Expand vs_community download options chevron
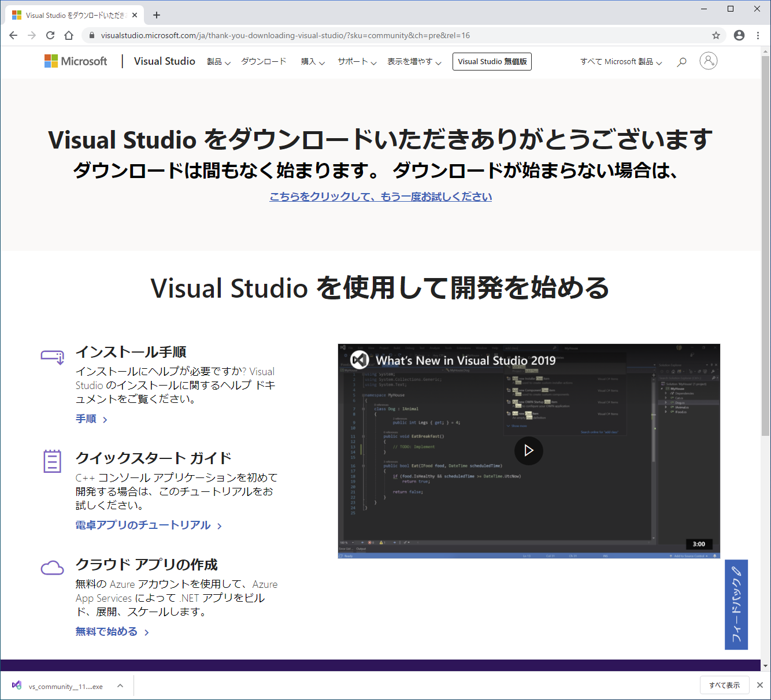This screenshot has width=771, height=700. click(120, 686)
